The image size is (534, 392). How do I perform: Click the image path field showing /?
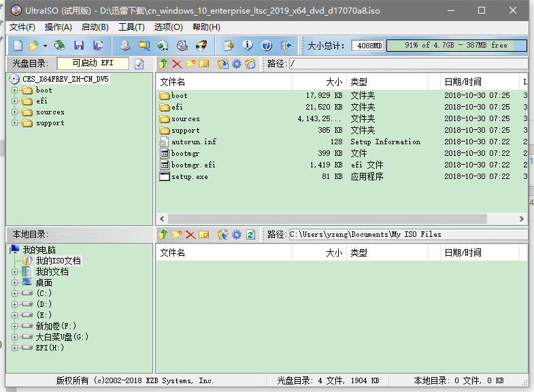pyautogui.click(x=409, y=64)
